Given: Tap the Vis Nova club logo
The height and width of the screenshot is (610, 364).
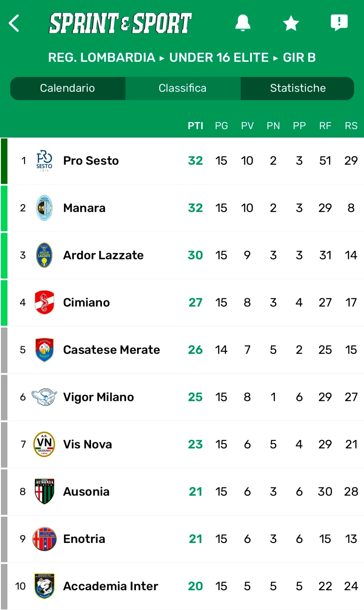Looking at the screenshot, I should click(x=44, y=444).
